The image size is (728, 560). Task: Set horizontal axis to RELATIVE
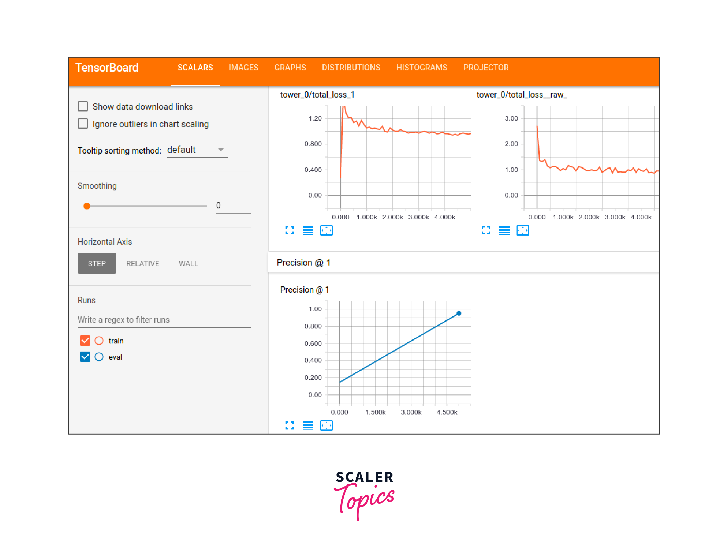[x=142, y=263]
